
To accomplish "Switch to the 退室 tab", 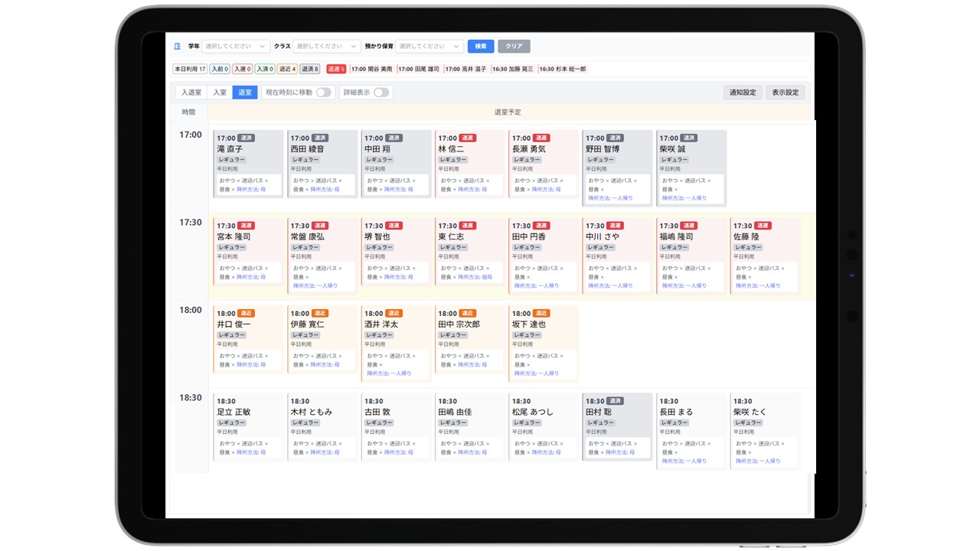I will click(245, 93).
